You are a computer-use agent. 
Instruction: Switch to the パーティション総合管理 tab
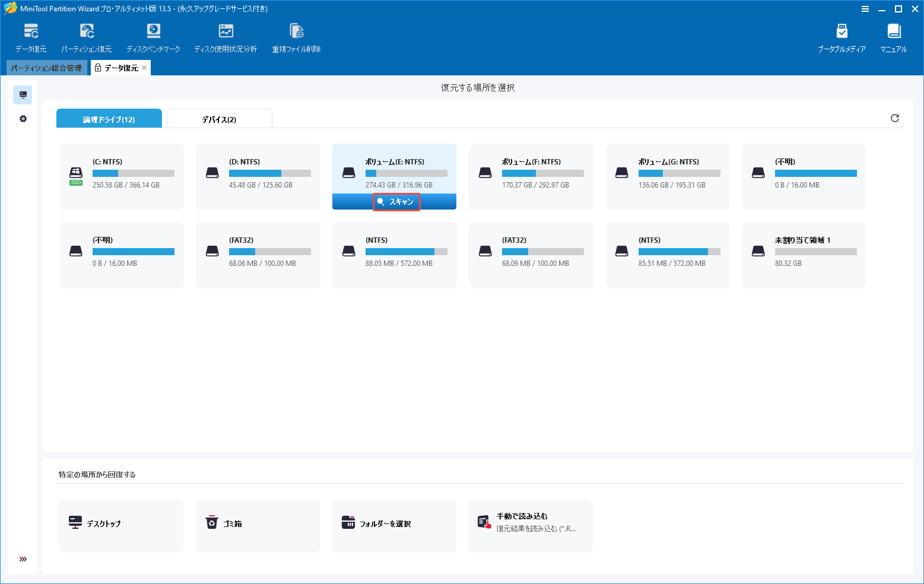pyautogui.click(x=45, y=67)
